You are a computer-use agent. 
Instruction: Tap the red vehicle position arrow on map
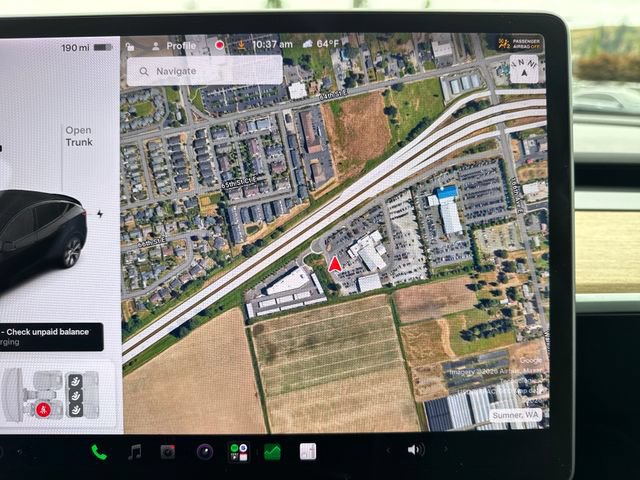tap(335, 264)
